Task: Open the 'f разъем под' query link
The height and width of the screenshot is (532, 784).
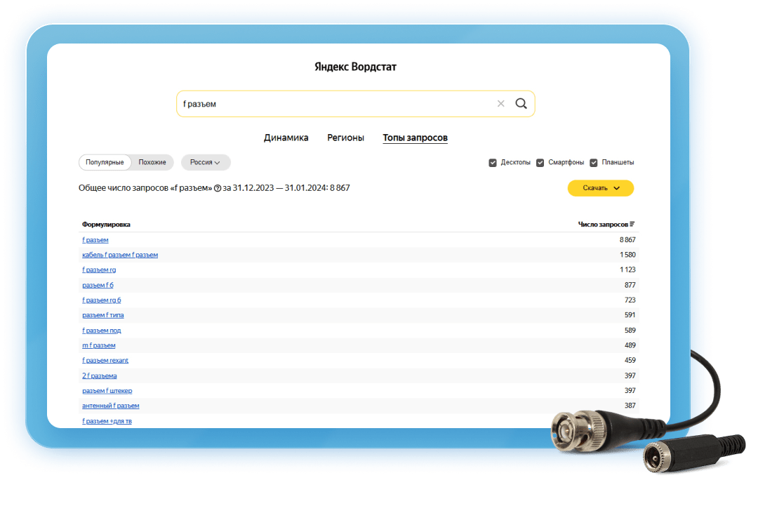Action: (102, 331)
